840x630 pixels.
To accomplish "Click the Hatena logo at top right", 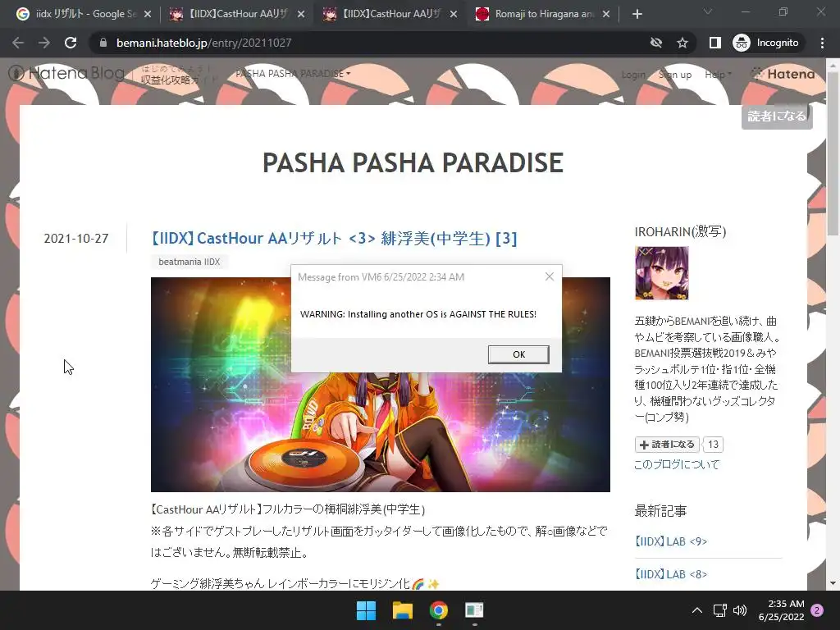I will (783, 74).
